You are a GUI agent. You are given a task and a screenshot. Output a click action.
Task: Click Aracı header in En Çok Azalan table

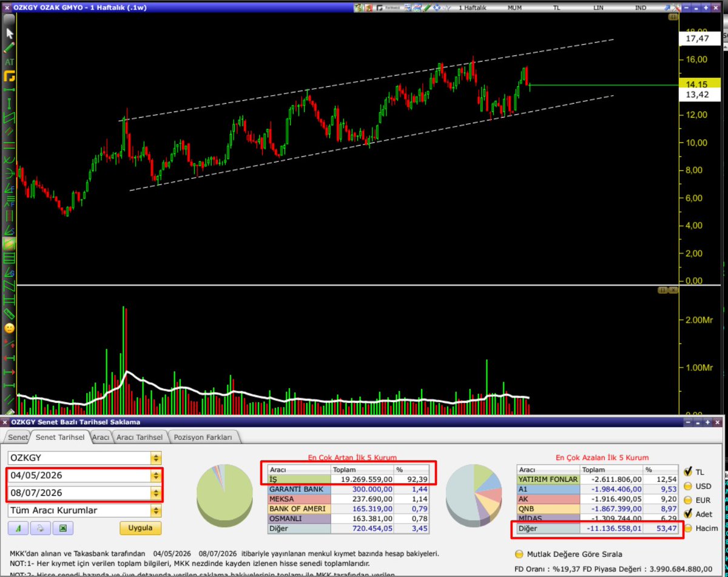click(x=548, y=469)
